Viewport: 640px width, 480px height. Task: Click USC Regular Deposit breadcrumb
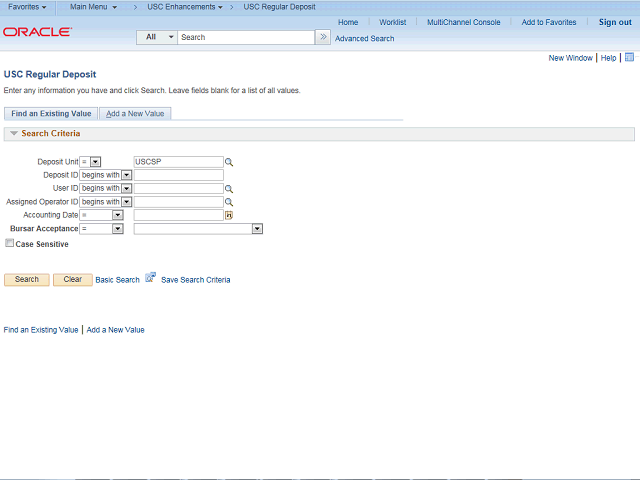pyautogui.click(x=279, y=7)
